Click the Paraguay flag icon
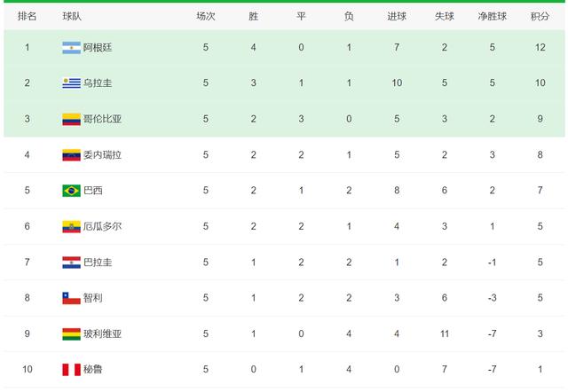This screenshot has height=392, width=568. coord(72,263)
